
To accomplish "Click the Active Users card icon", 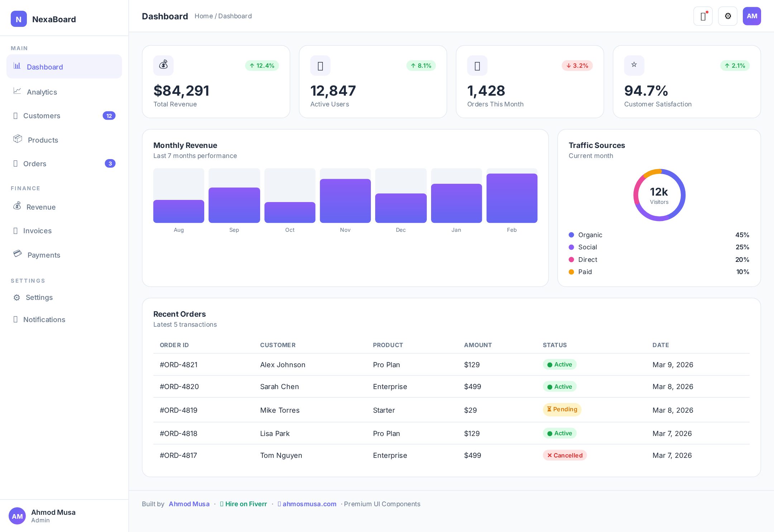I will click(320, 66).
